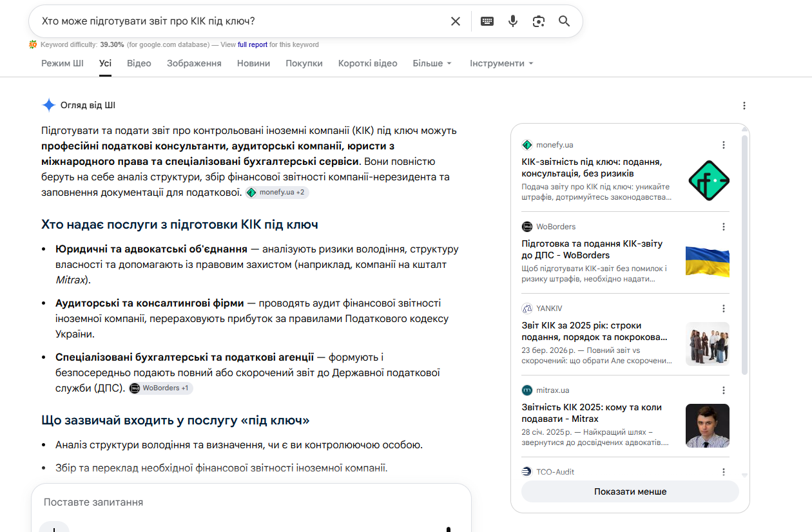Open the on-screen keyboard input tool
The image size is (812, 532).
[487, 21]
